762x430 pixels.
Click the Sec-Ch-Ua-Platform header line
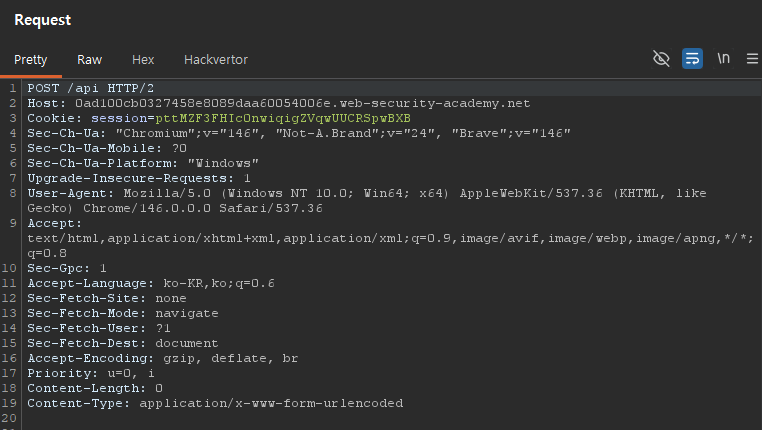click(x=143, y=163)
